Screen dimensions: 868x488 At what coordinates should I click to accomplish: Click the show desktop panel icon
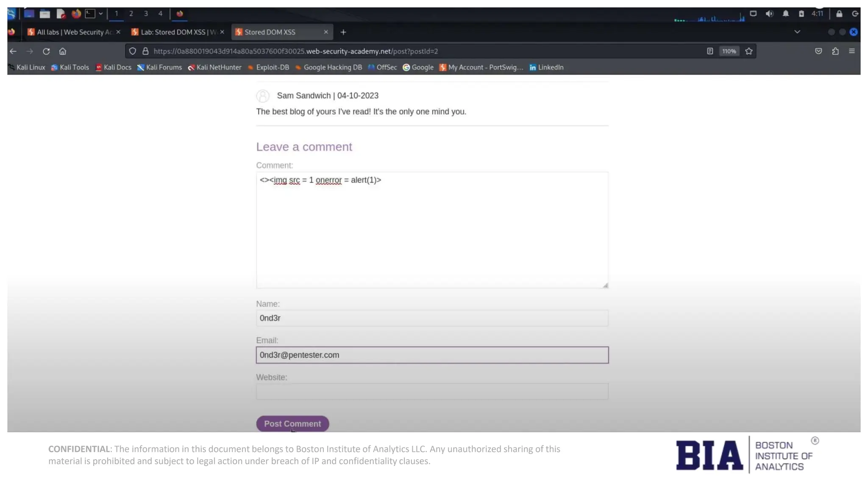tap(29, 14)
